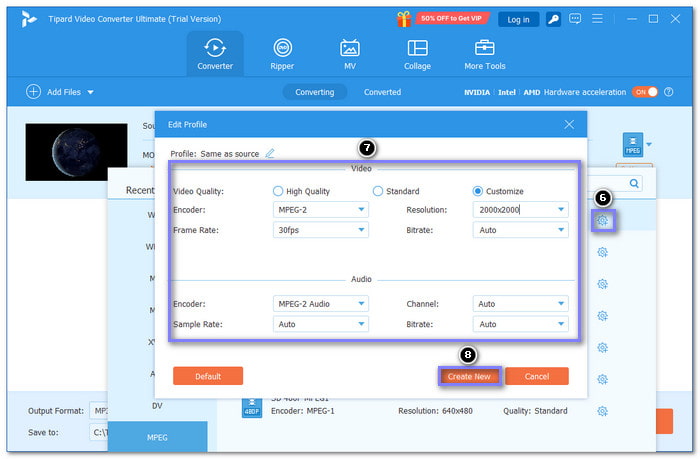Open the Recent tab in format panel
The width and height of the screenshot is (700, 459).
pyautogui.click(x=140, y=190)
